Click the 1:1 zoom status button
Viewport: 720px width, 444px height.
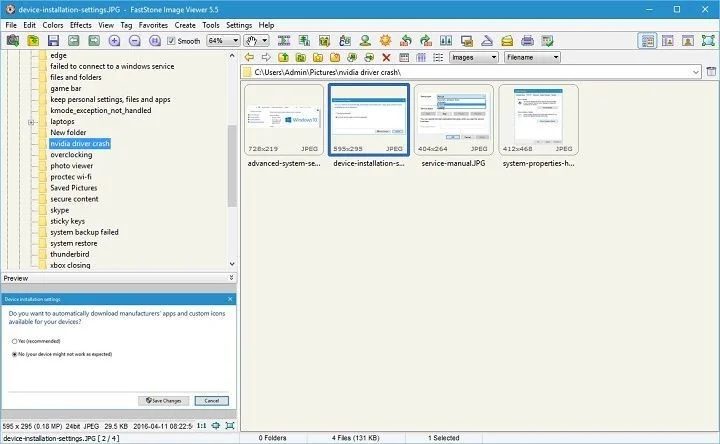coord(201,426)
